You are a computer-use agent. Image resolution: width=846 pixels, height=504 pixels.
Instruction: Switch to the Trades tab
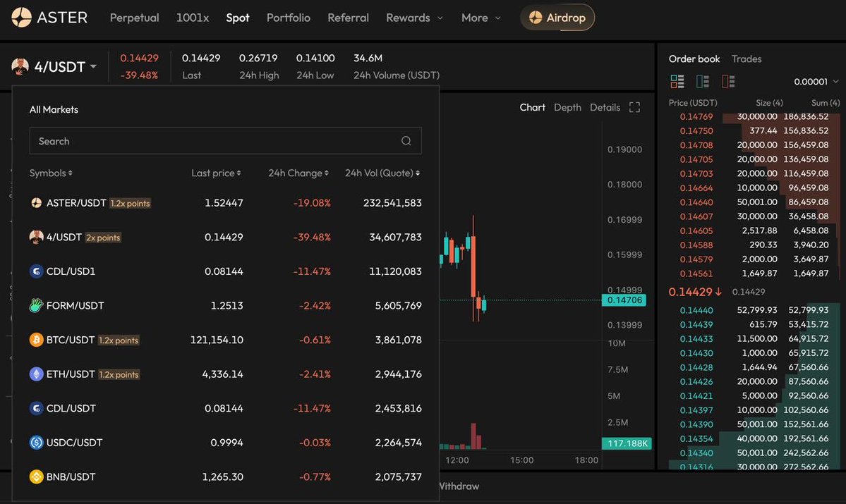[x=746, y=59]
